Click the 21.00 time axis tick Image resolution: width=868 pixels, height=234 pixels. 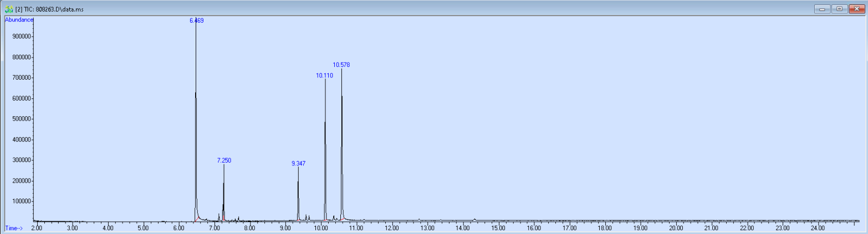pos(711,228)
